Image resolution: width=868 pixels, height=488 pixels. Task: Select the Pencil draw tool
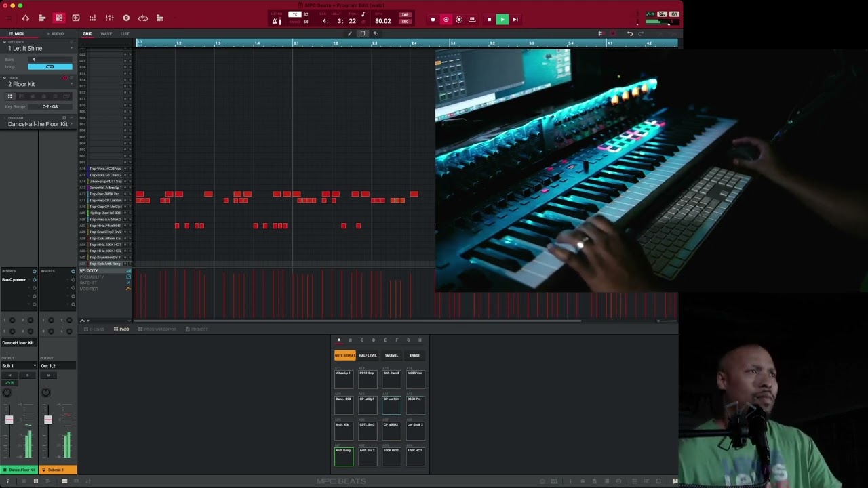pos(350,33)
